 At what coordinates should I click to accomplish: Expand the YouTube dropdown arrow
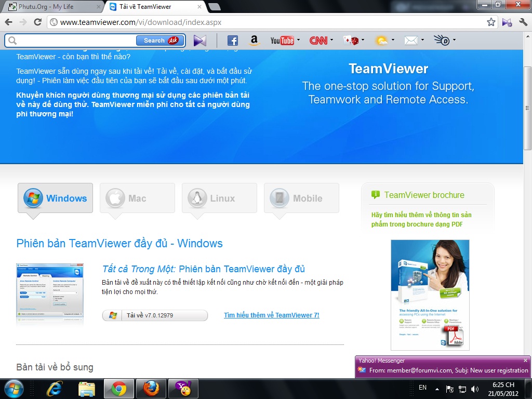pos(299,40)
